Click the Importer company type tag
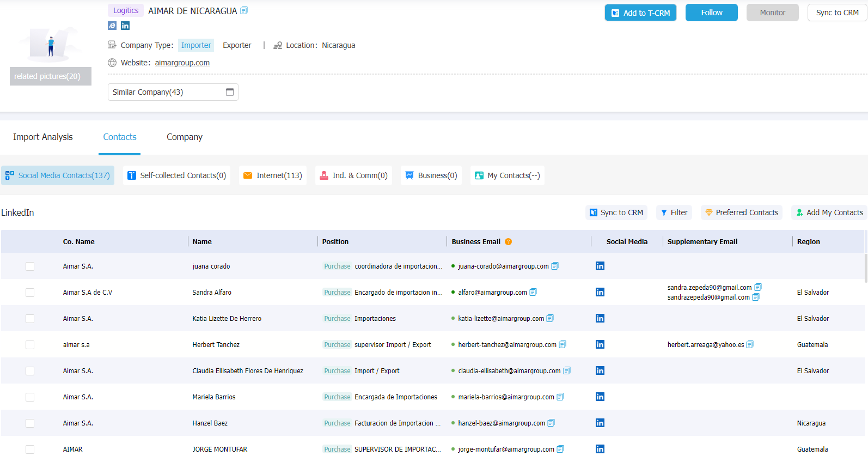The height and width of the screenshot is (462, 868). (196, 45)
